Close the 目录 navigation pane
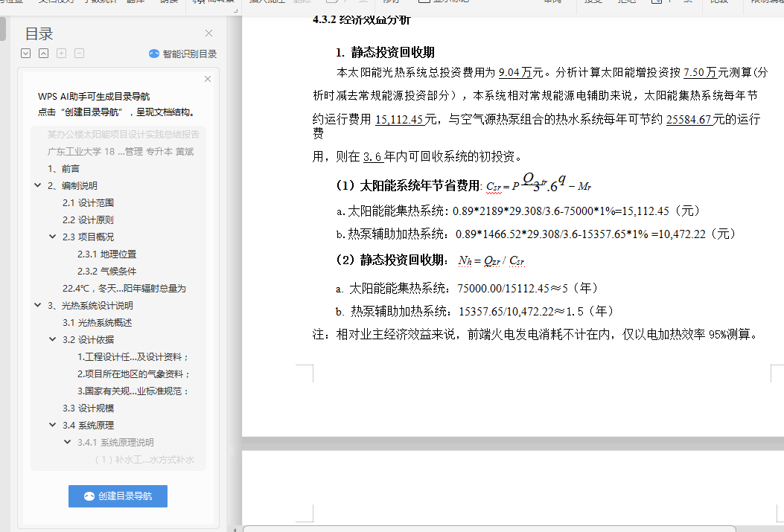The image size is (784, 532). tap(209, 33)
